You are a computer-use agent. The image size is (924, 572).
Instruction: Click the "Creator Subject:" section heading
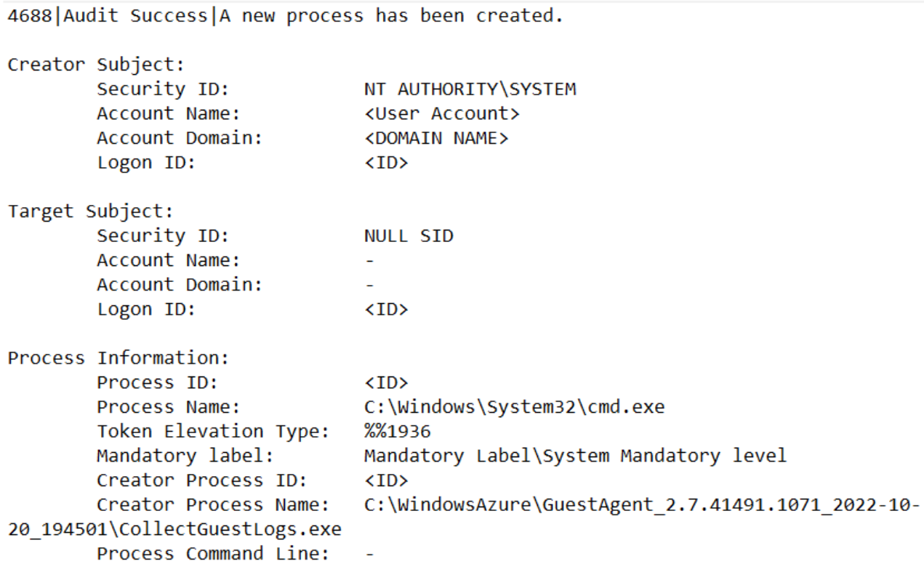96,65
